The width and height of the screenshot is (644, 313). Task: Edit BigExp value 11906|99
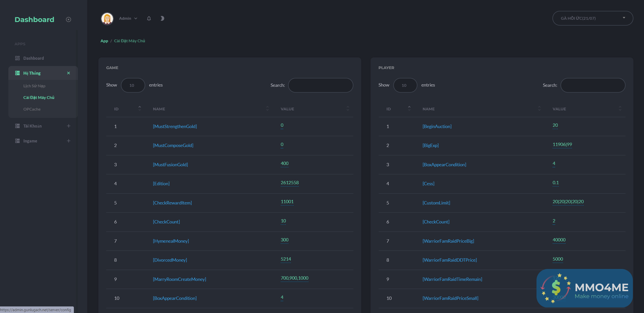(x=562, y=144)
